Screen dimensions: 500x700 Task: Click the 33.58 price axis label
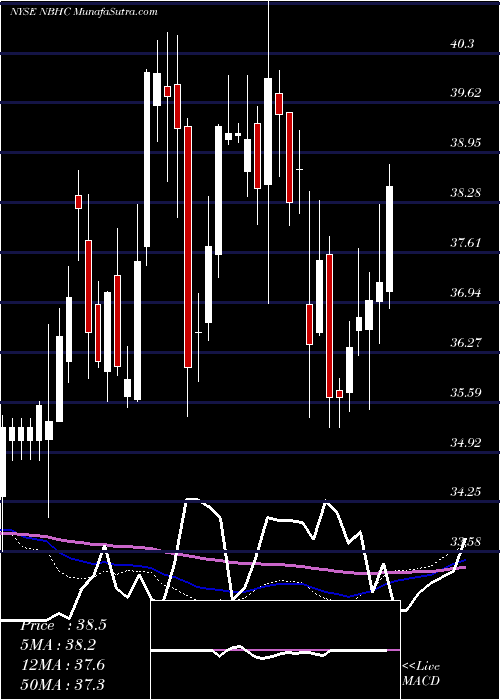(x=466, y=542)
